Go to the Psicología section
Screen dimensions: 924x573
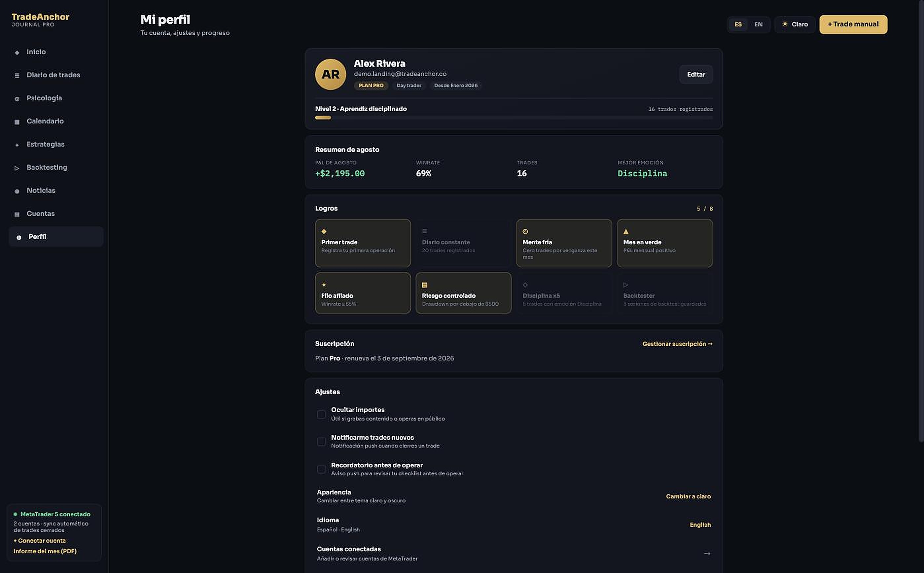coord(56,98)
